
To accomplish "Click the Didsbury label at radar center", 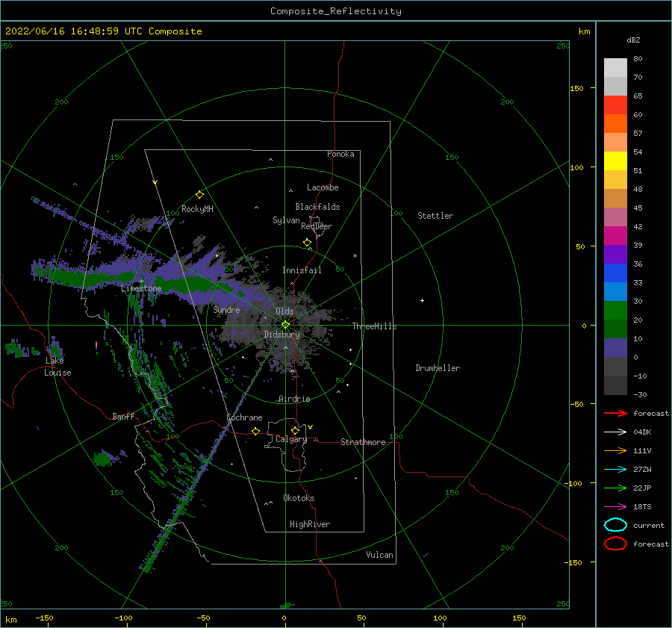I will coord(281,335).
